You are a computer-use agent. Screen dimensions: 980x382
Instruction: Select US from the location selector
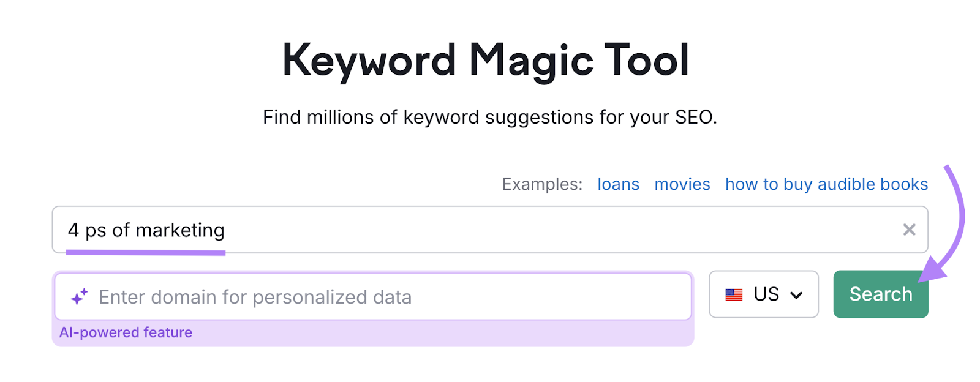click(764, 294)
